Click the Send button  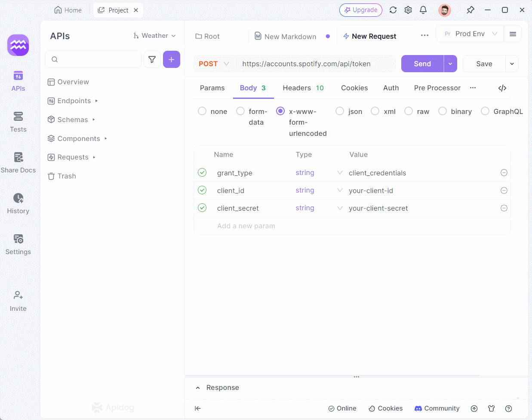click(x=422, y=64)
